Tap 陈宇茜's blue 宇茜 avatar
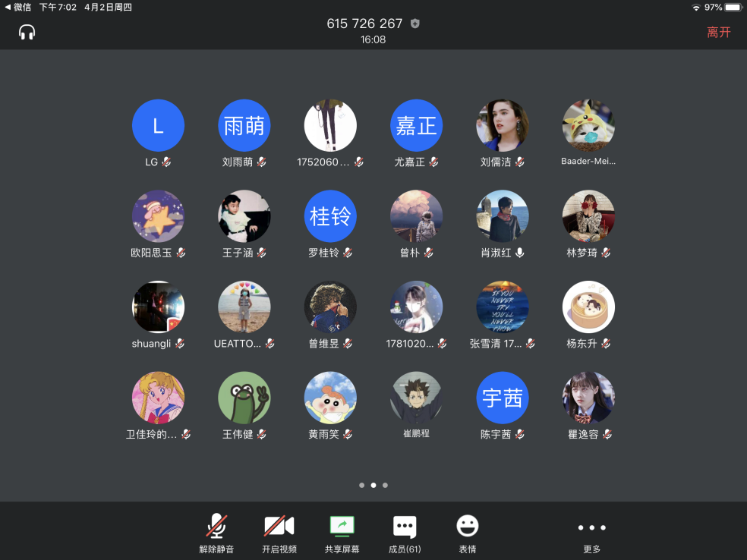This screenshot has width=747, height=560. [x=503, y=398]
